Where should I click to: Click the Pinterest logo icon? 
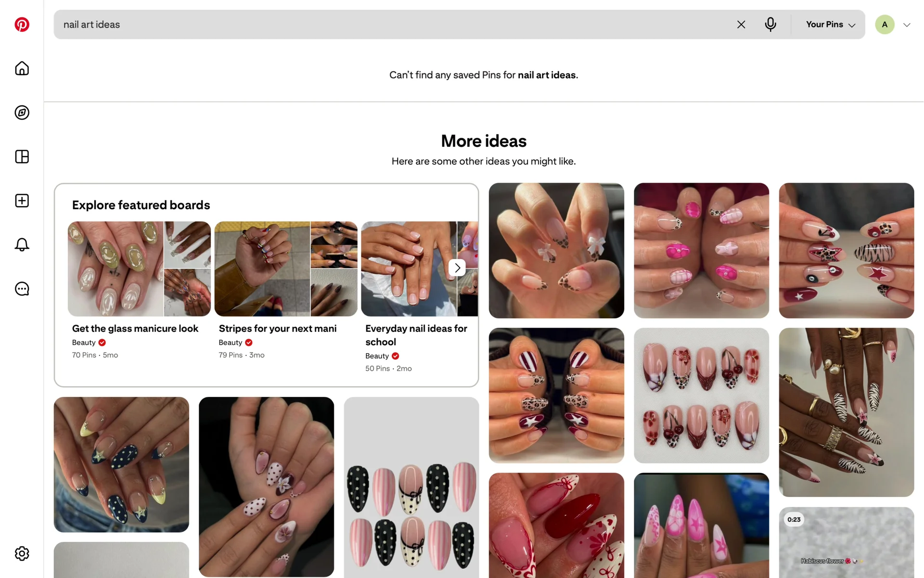pyautogui.click(x=22, y=25)
